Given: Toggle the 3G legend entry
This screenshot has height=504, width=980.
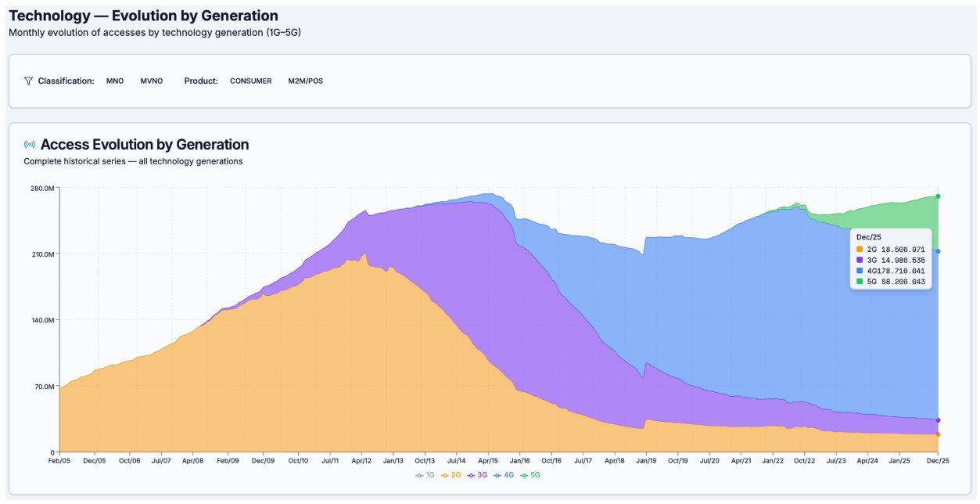Looking at the screenshot, I should [x=478, y=475].
